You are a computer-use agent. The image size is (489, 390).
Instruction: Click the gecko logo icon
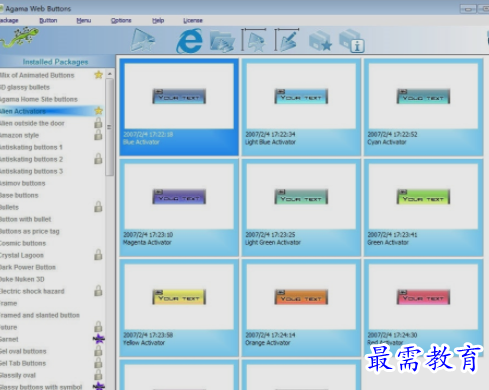(19, 38)
